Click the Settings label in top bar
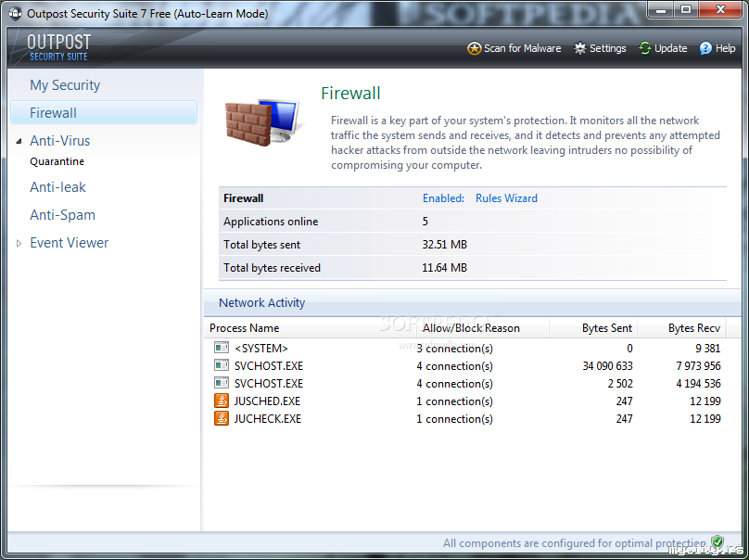This screenshot has height=560, width=749. coord(607,48)
